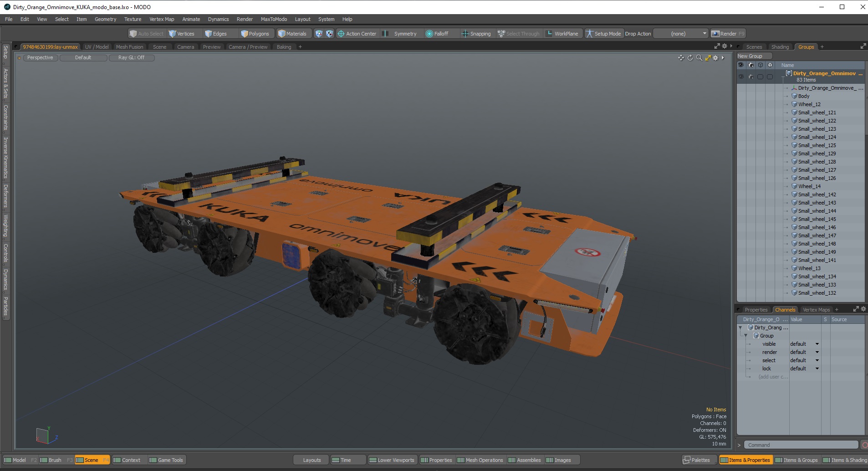Screen dimensions: 868x471
Task: Collapse the Group channel tree node
Action: tap(745, 336)
